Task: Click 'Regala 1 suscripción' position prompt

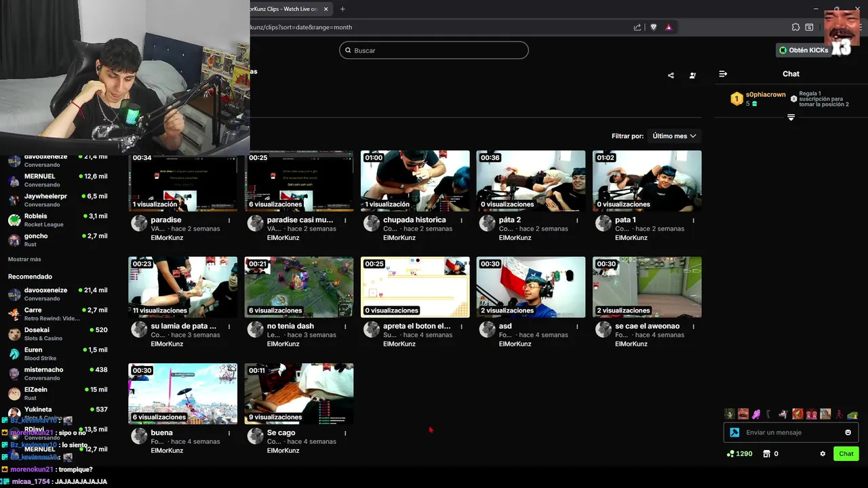Action: pyautogui.click(x=824, y=99)
